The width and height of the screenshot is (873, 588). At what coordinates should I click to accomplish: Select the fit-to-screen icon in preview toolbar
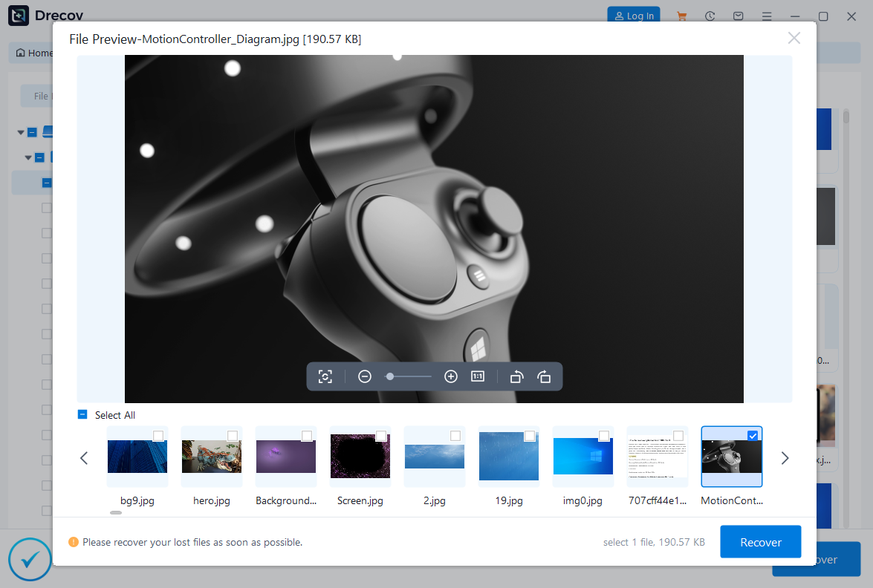point(325,376)
